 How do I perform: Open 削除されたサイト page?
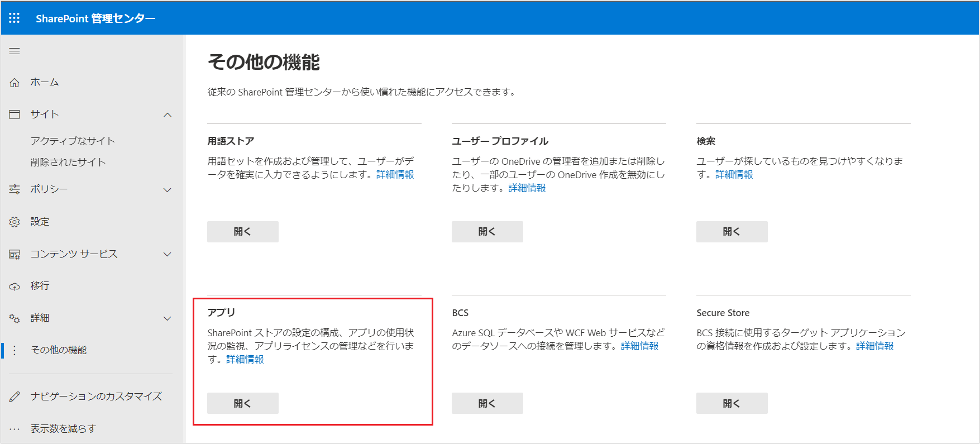[x=68, y=162]
